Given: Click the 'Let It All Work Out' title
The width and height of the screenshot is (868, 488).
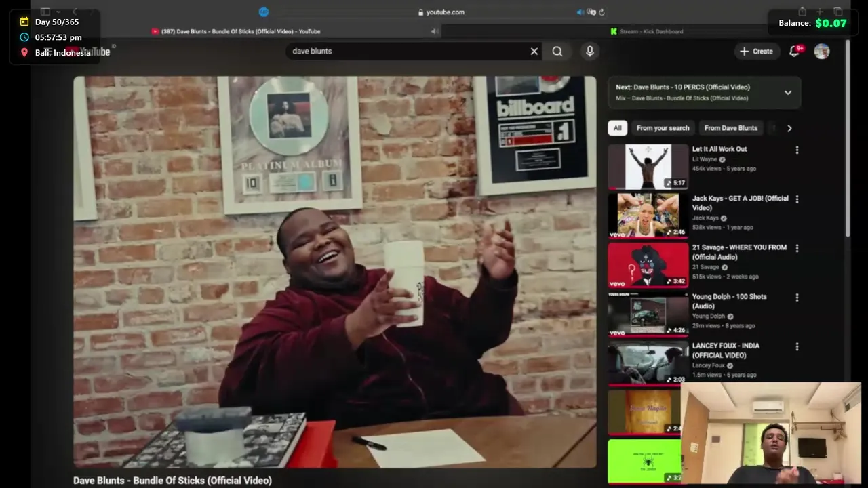Looking at the screenshot, I should pos(719,149).
